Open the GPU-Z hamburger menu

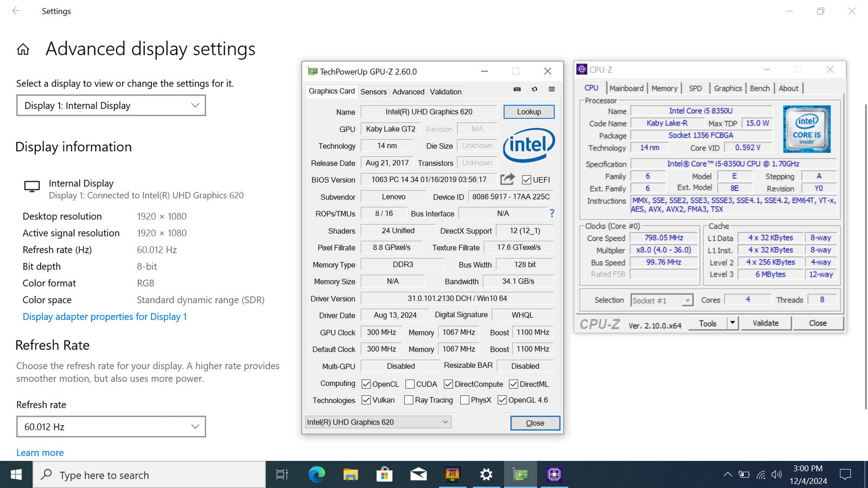pos(552,89)
